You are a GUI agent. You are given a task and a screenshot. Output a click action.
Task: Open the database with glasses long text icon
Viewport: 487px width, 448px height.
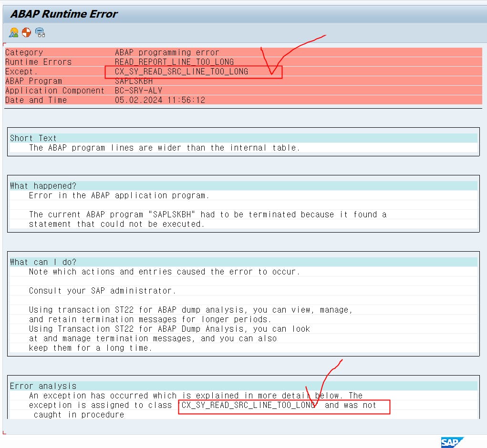(x=40, y=32)
